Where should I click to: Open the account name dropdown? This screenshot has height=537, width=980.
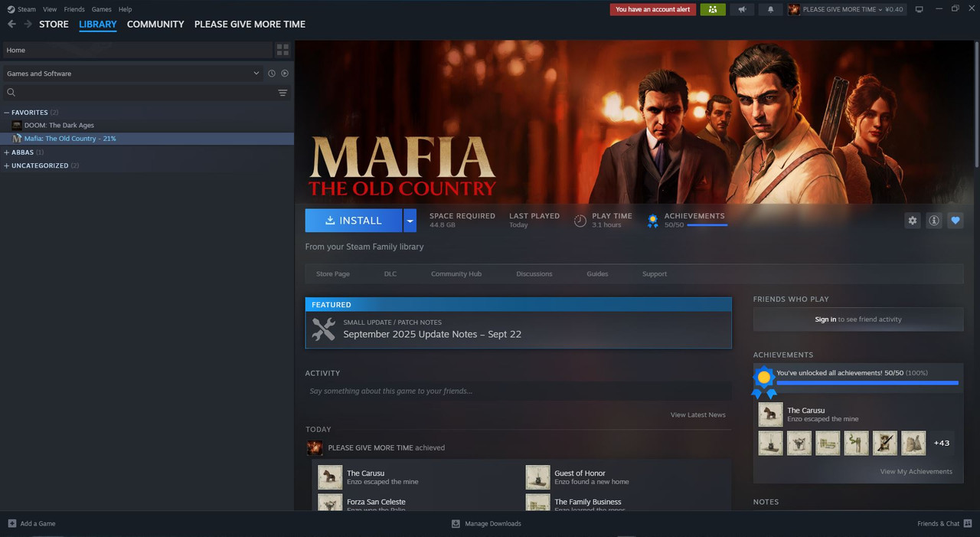pos(846,9)
